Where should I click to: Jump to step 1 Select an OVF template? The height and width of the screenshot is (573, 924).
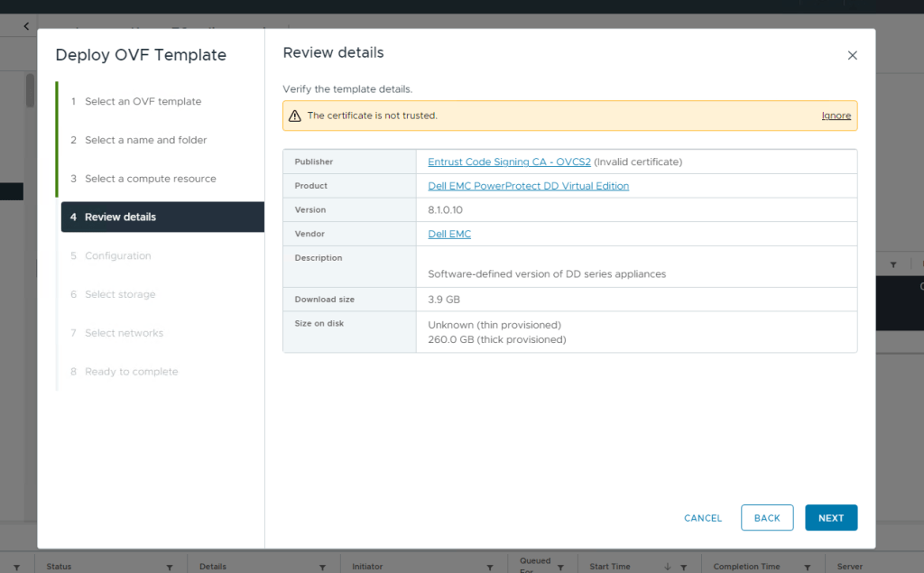[x=143, y=102]
